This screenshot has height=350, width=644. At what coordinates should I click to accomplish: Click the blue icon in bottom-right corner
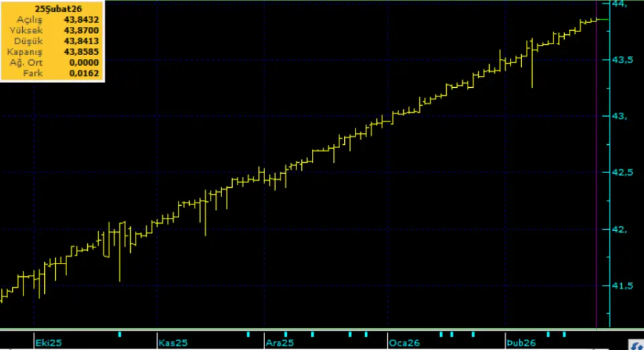[x=634, y=344]
